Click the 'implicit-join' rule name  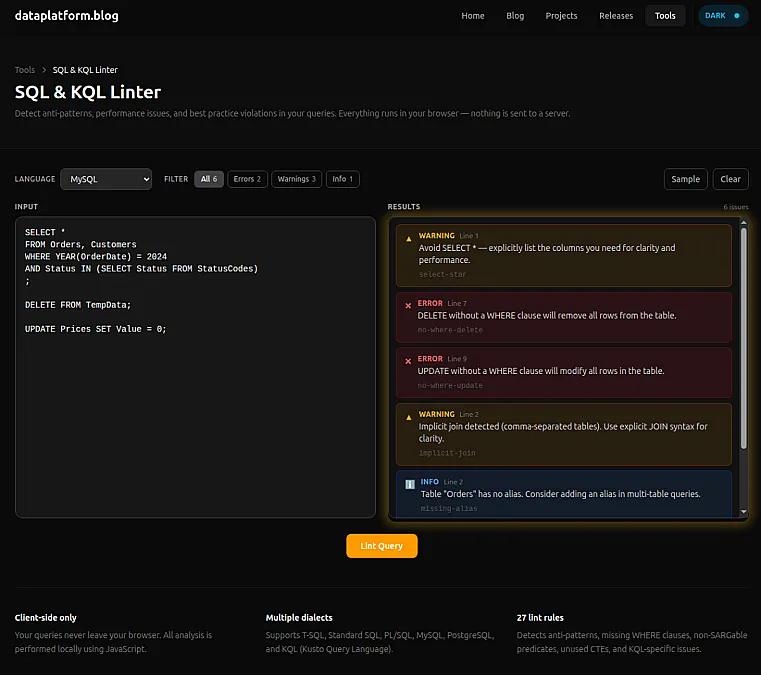447,453
